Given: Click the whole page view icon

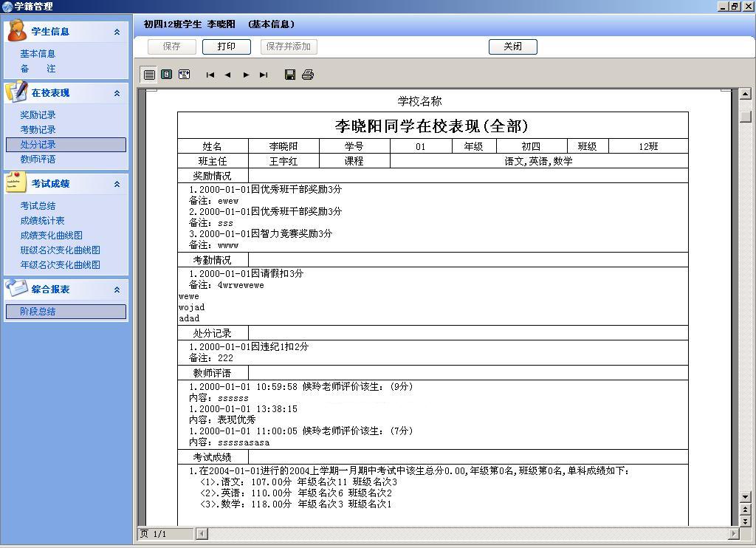Looking at the screenshot, I should point(166,75).
